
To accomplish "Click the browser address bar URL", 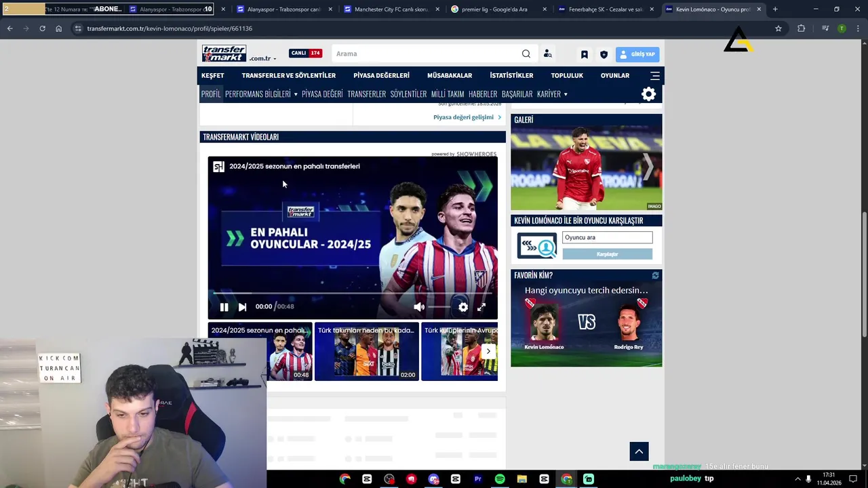I will [x=170, y=28].
